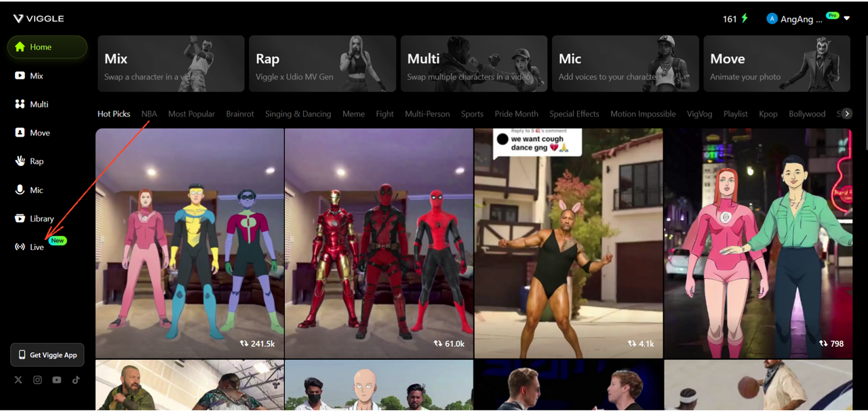Visit Viggle's Instagram page icon
This screenshot has height=412, width=868.
pyautogui.click(x=38, y=380)
